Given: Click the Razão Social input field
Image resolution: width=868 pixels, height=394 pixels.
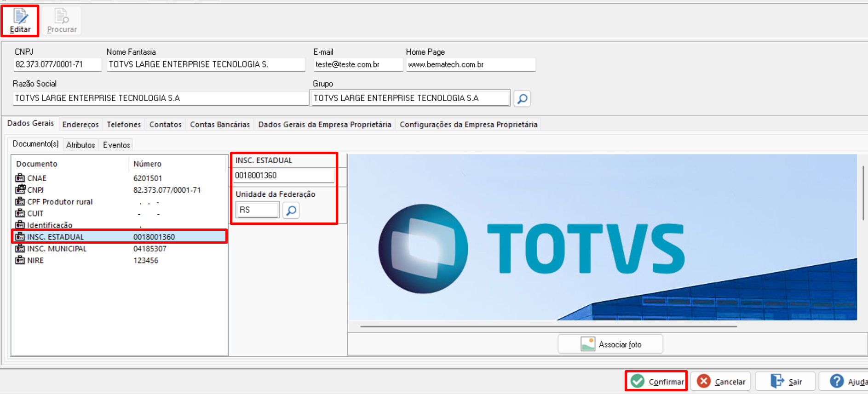Looking at the screenshot, I should tap(161, 98).
